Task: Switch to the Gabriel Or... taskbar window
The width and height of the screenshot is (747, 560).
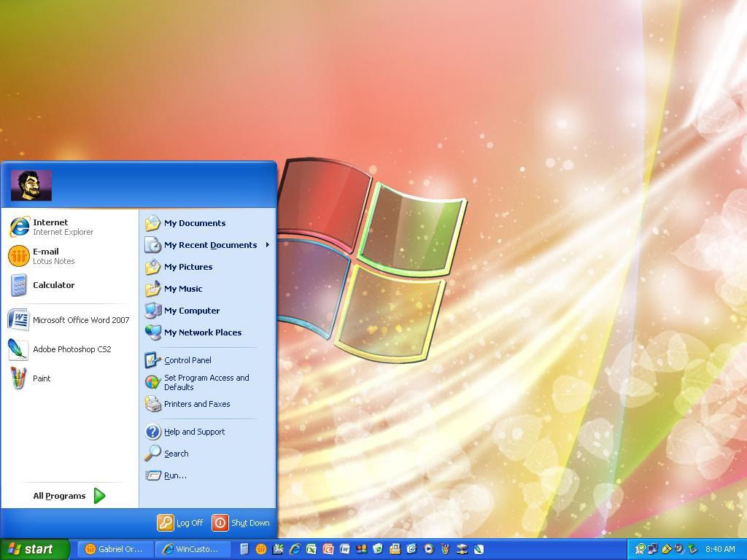Action: point(115,549)
